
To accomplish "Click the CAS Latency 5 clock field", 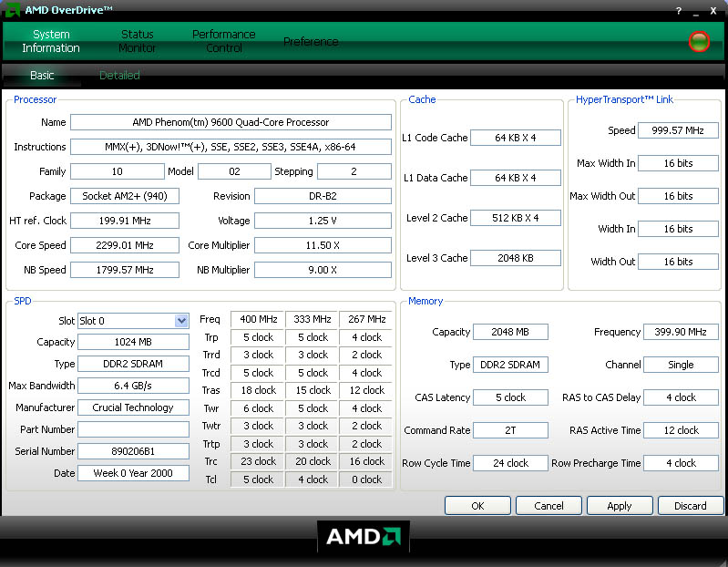I will [x=510, y=397].
